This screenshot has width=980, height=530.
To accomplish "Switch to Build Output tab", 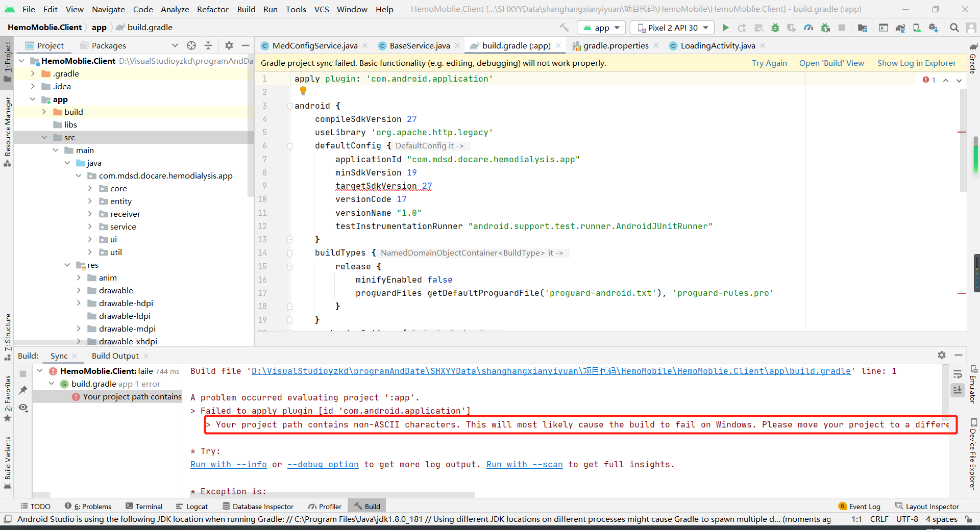I will 115,356.
